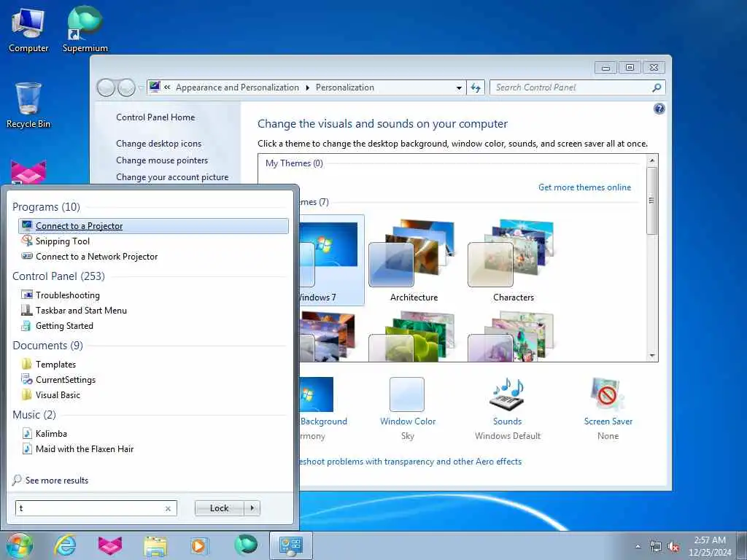Click the Troubleshooting result icon
747x560 pixels.
pos(27,295)
